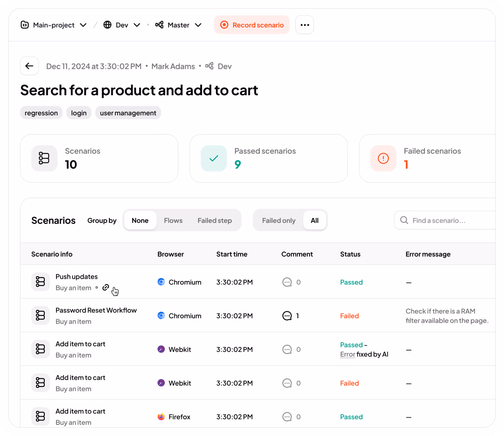Group scenarios by Flows

(173, 220)
